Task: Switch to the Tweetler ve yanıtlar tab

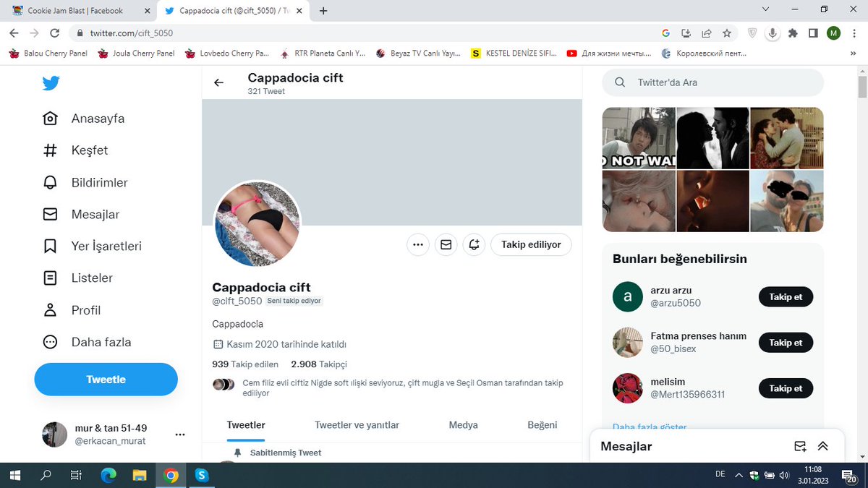Action: click(357, 425)
